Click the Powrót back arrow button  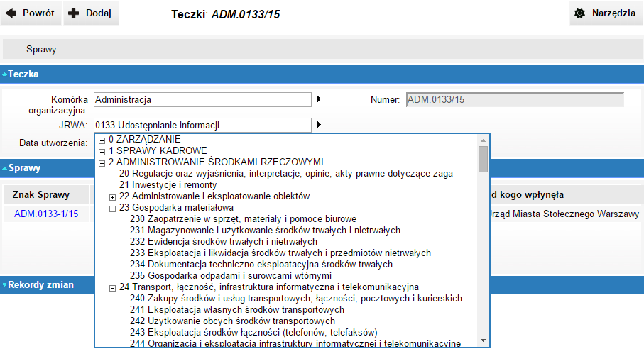tap(31, 13)
